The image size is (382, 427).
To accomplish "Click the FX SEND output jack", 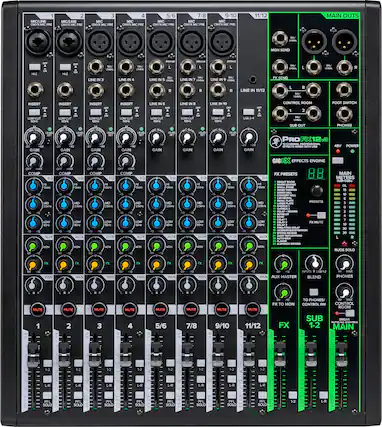I will [280, 67].
